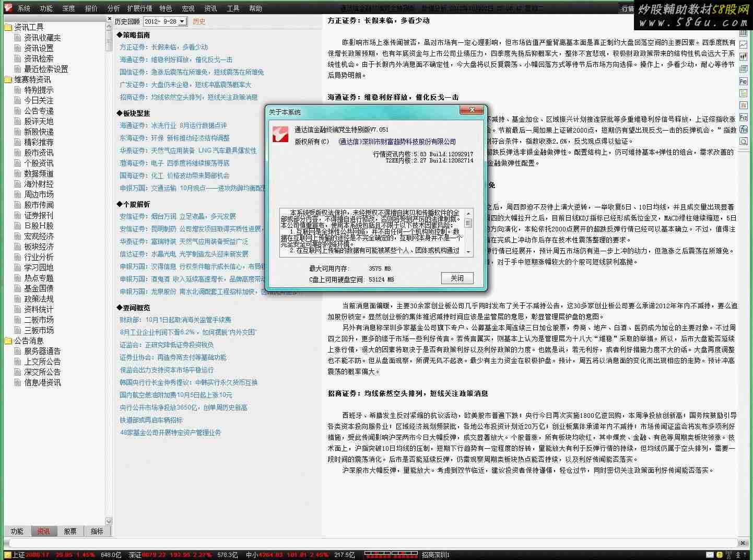Open the history date dropdown 2012-9-28
The height and width of the screenshot is (560, 753).
coord(182,21)
